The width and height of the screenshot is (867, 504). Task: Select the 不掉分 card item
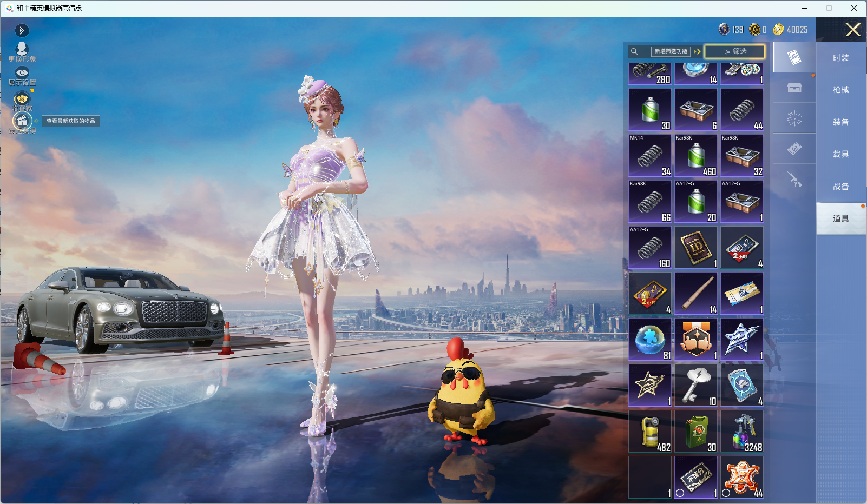point(696,478)
